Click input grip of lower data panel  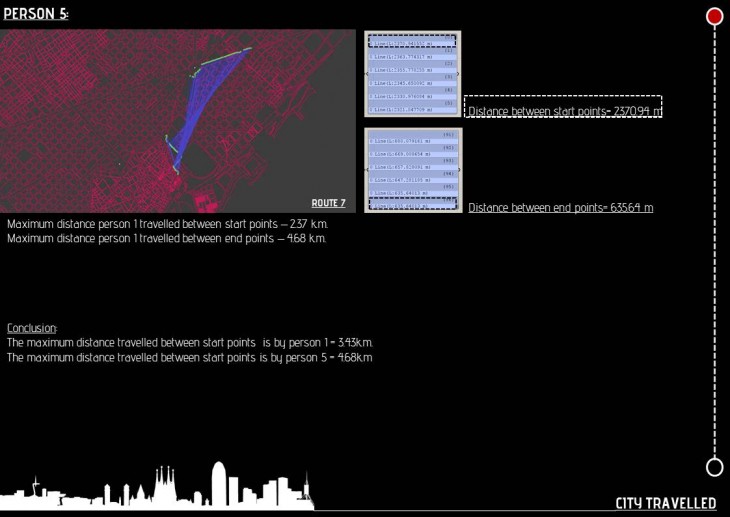(x=366, y=170)
